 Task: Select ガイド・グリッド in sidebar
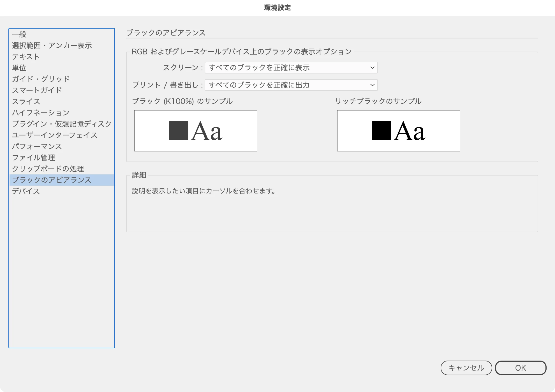coord(41,79)
